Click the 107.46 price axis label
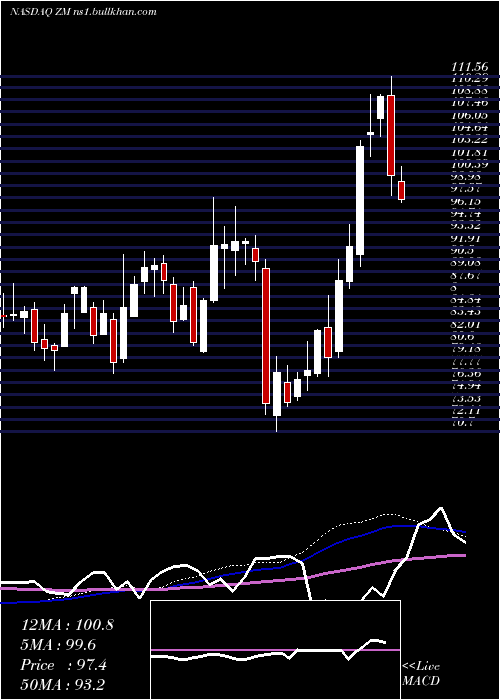This screenshot has width=500, height=700. (x=469, y=103)
